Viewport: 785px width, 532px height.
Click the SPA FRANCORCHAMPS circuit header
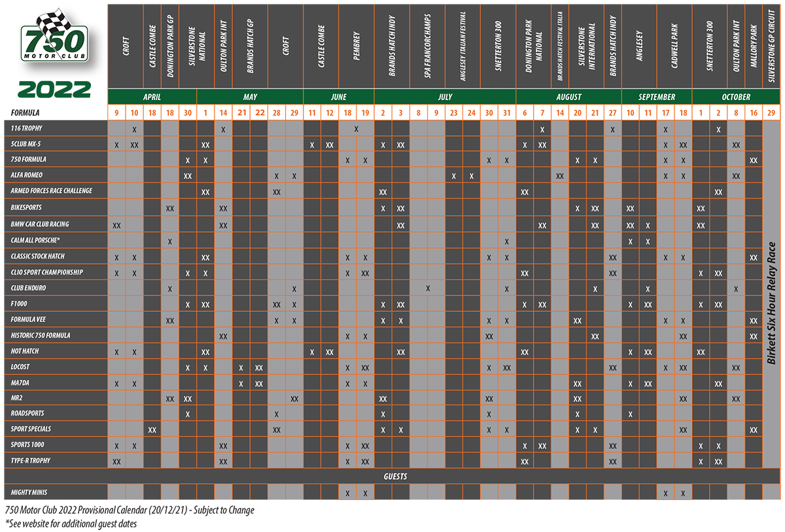tap(427, 47)
